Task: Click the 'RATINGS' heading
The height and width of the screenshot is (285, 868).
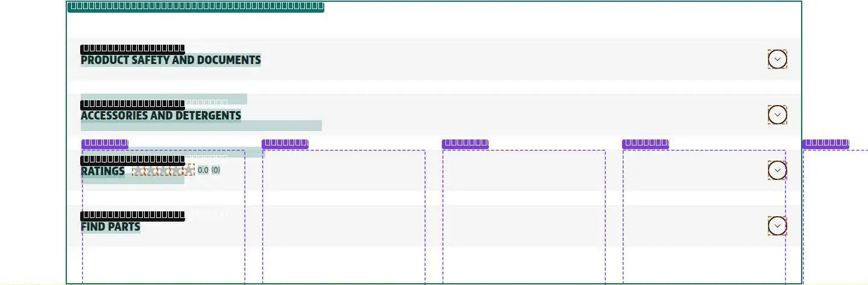Action: 102,171
